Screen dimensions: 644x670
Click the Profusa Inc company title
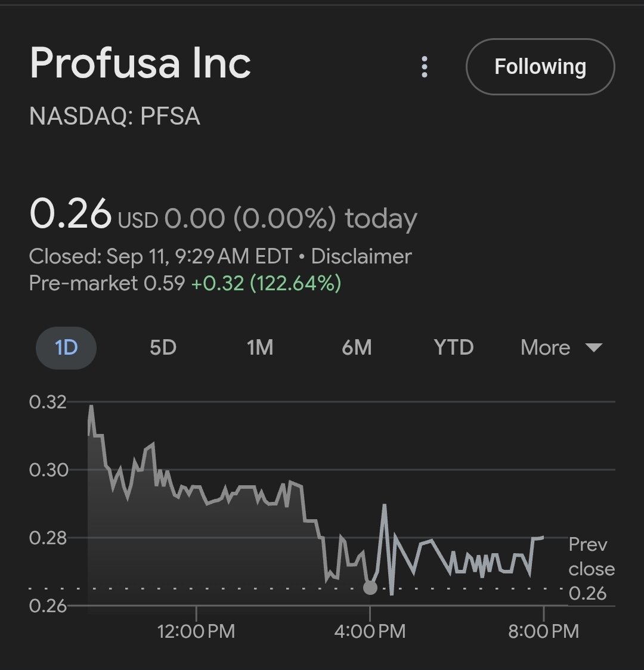tap(140, 63)
